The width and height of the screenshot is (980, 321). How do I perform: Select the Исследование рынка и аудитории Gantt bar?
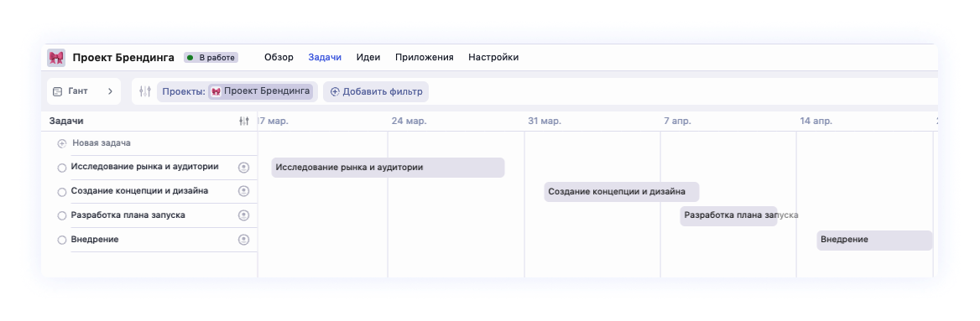388,168
